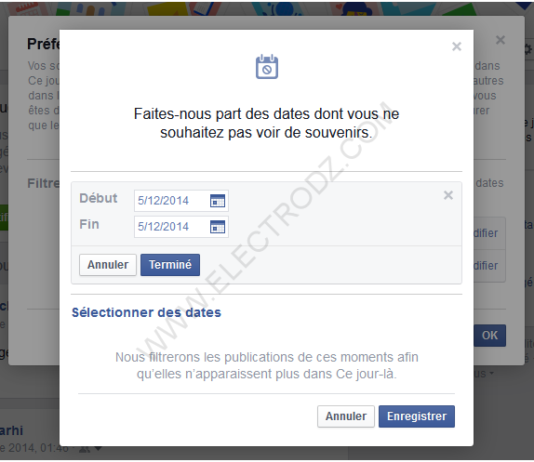534x462 pixels.
Task: Click the OK button in background dialog
Action: click(x=490, y=335)
